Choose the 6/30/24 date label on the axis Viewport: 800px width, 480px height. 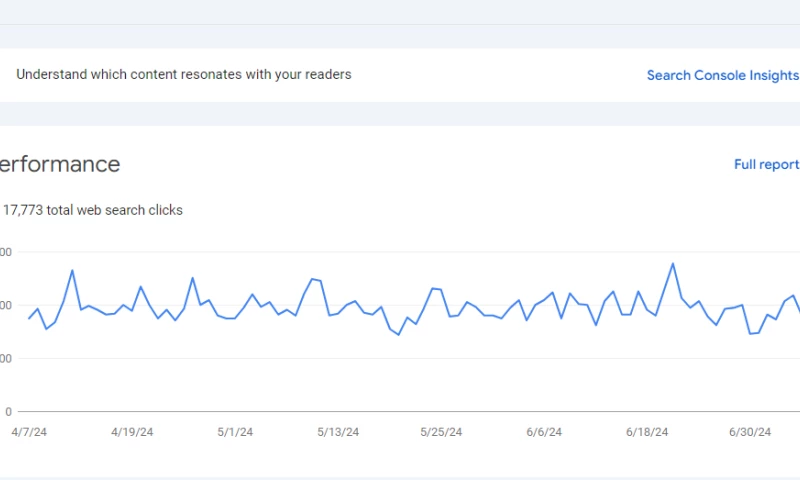[749, 432]
